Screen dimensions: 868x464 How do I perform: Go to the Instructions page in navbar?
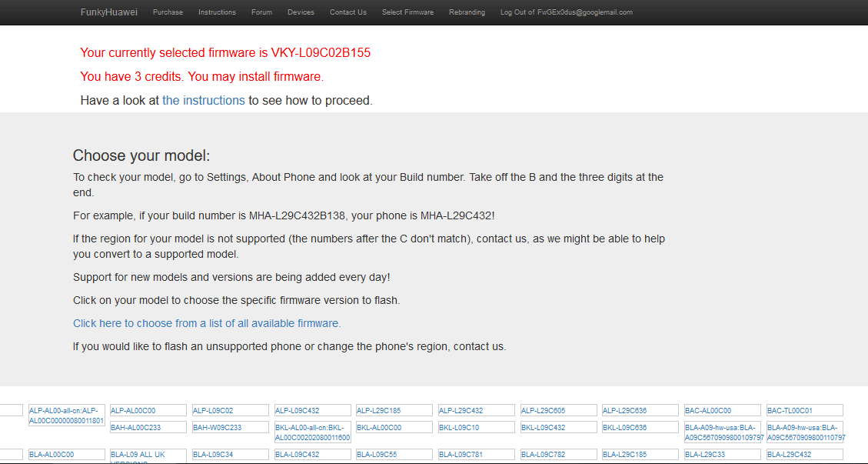pos(217,12)
